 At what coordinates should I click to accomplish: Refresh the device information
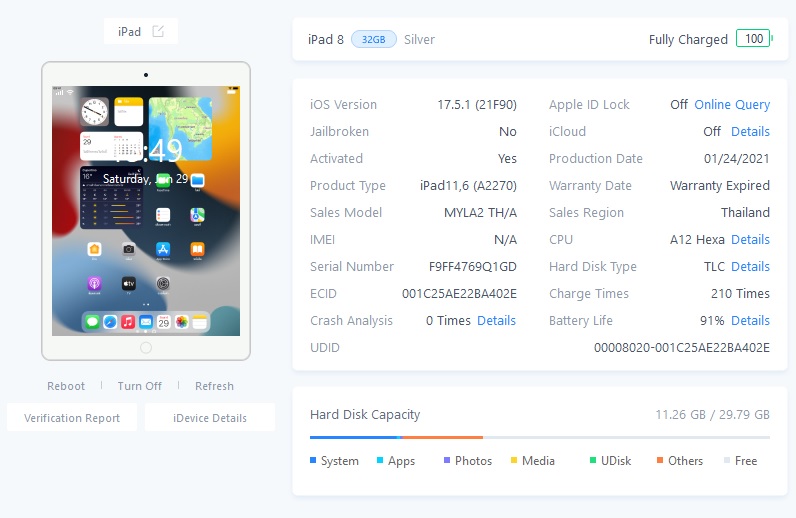(214, 386)
